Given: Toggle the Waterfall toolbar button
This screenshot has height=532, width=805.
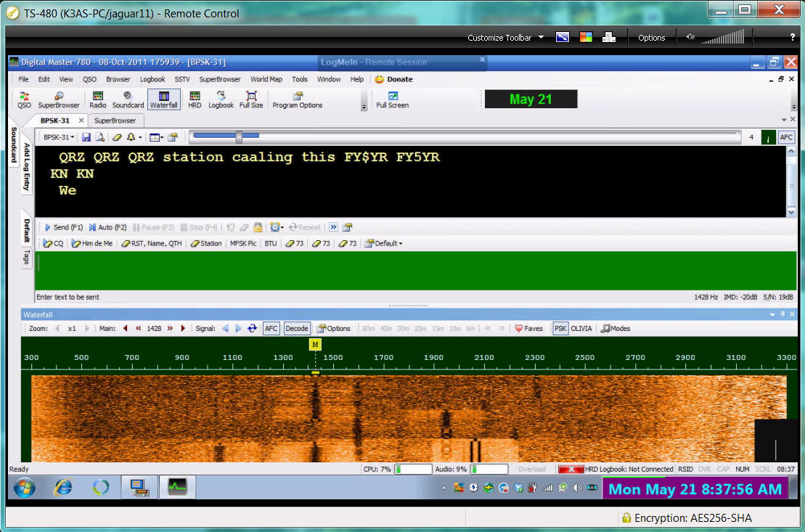Looking at the screenshot, I should (164, 99).
